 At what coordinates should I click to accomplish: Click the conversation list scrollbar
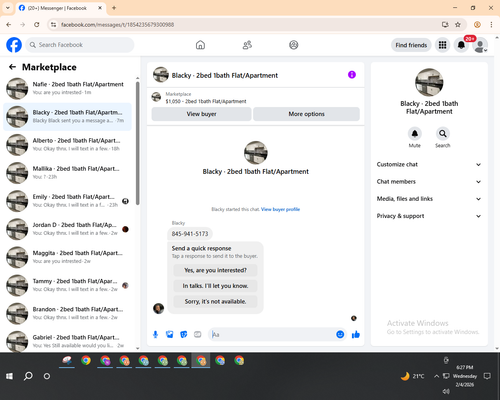[138, 143]
